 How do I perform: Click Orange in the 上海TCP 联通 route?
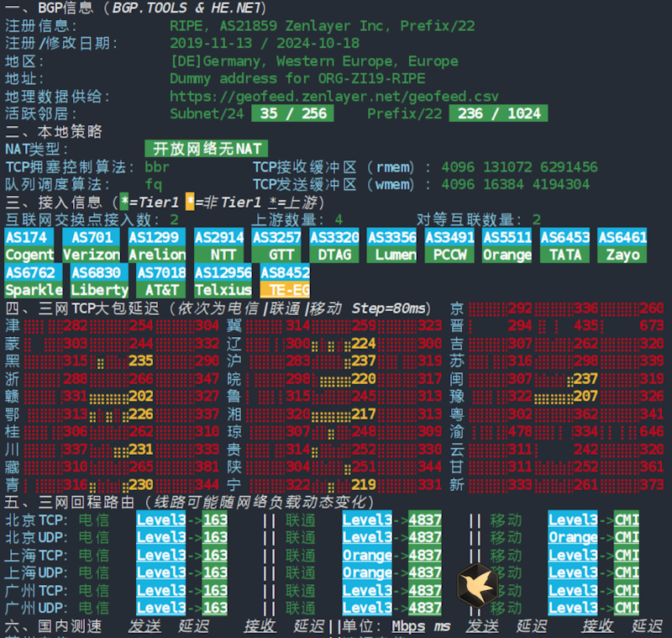point(367,555)
